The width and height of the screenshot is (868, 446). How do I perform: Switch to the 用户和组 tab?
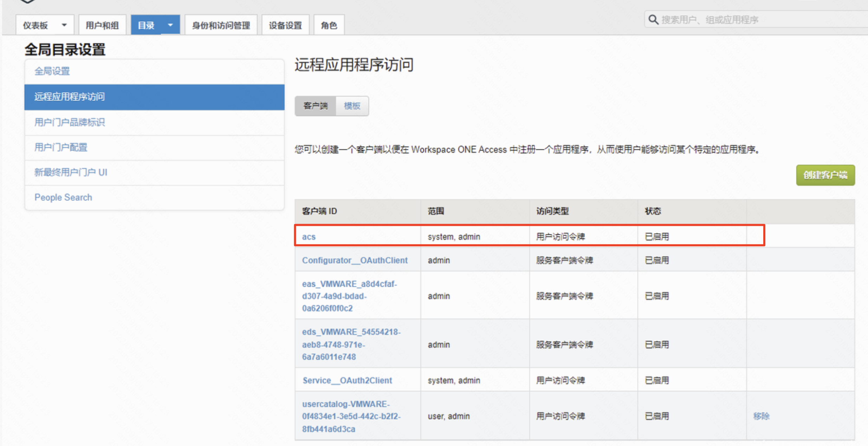[102, 25]
